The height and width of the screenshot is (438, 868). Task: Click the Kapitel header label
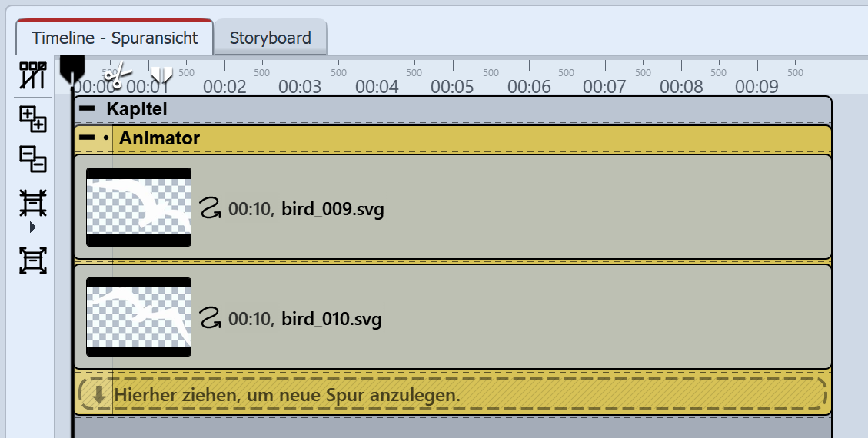point(137,109)
